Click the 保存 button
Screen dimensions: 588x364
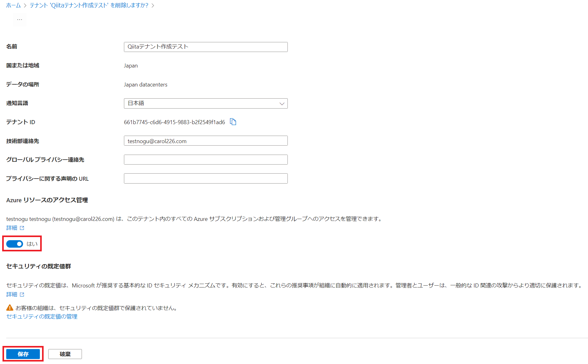click(23, 354)
